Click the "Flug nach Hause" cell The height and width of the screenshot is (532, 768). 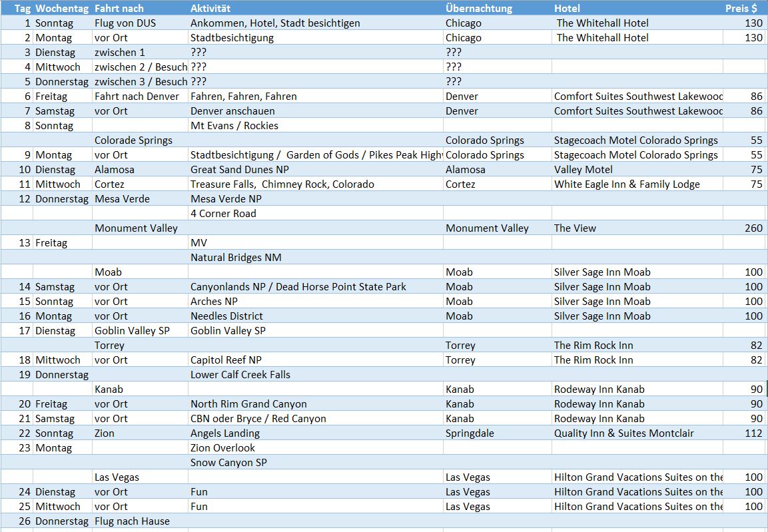pyautogui.click(x=132, y=521)
